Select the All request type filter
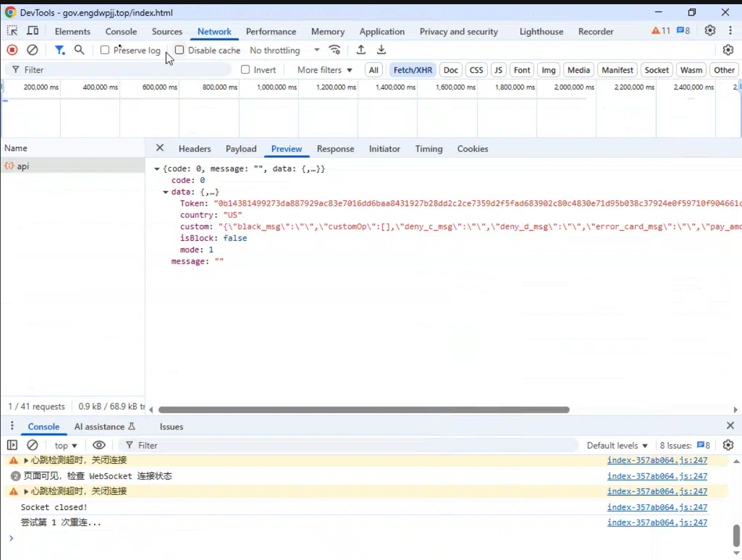742x560 pixels. pyautogui.click(x=374, y=70)
